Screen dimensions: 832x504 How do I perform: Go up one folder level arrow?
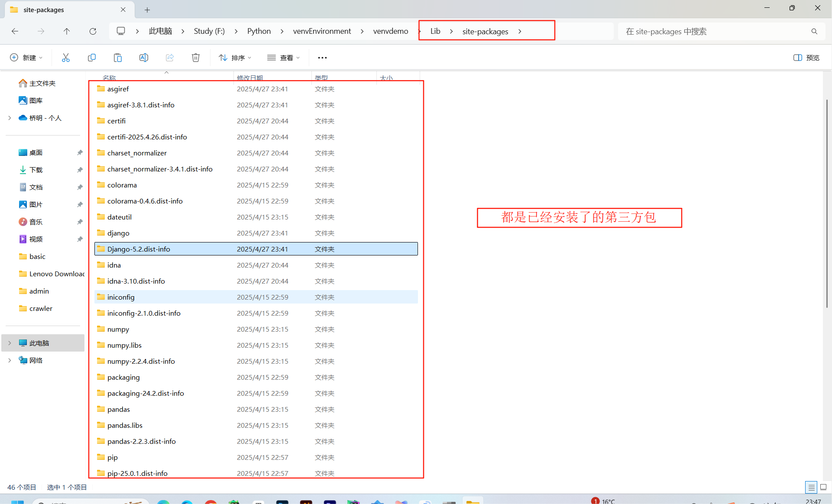(67, 31)
